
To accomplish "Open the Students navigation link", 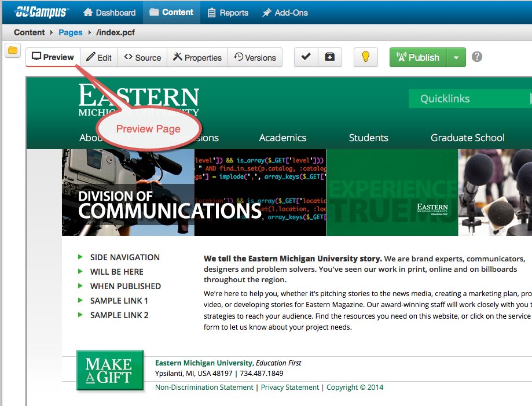I will [369, 138].
